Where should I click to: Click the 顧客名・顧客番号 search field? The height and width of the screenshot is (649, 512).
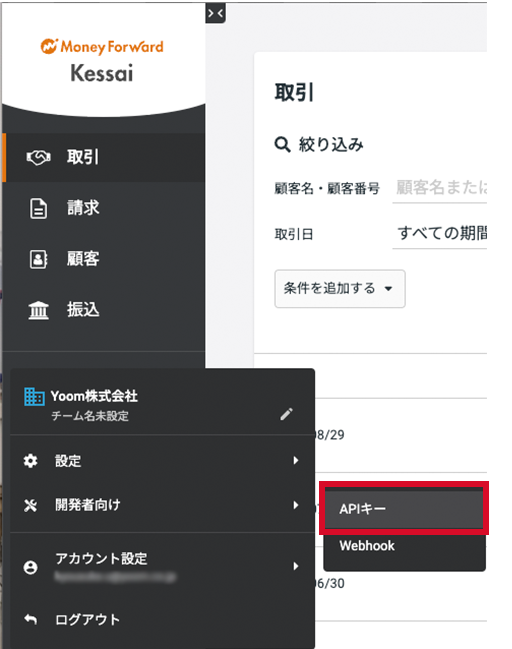tap(440, 188)
